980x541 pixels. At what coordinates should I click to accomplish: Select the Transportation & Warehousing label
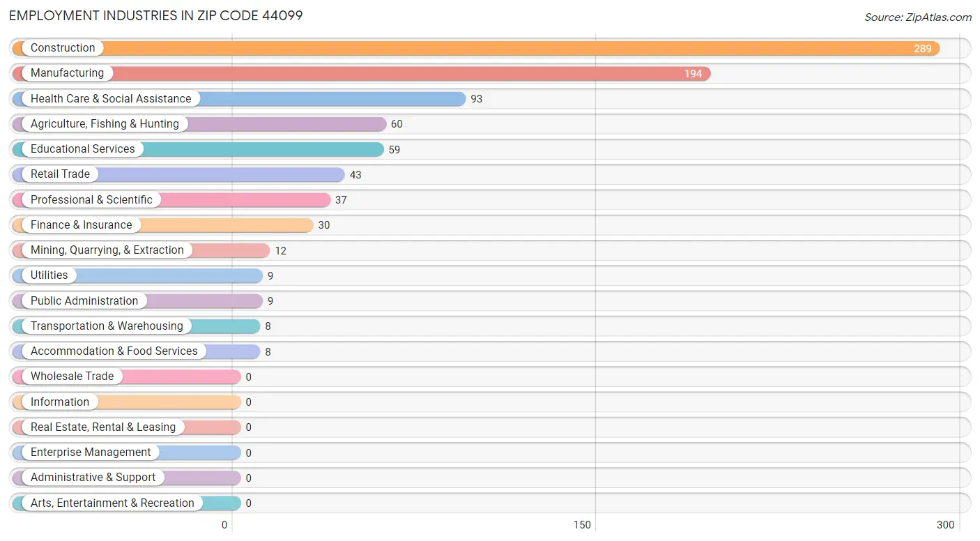(107, 326)
